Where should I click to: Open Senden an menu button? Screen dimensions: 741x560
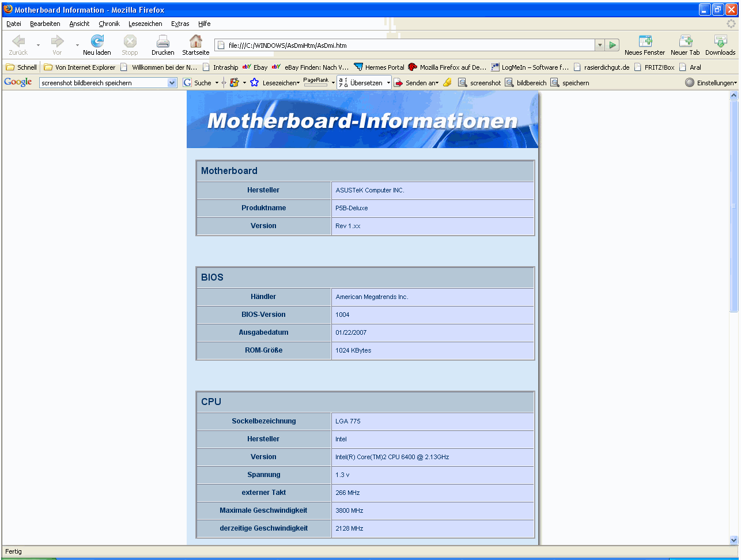click(x=416, y=83)
